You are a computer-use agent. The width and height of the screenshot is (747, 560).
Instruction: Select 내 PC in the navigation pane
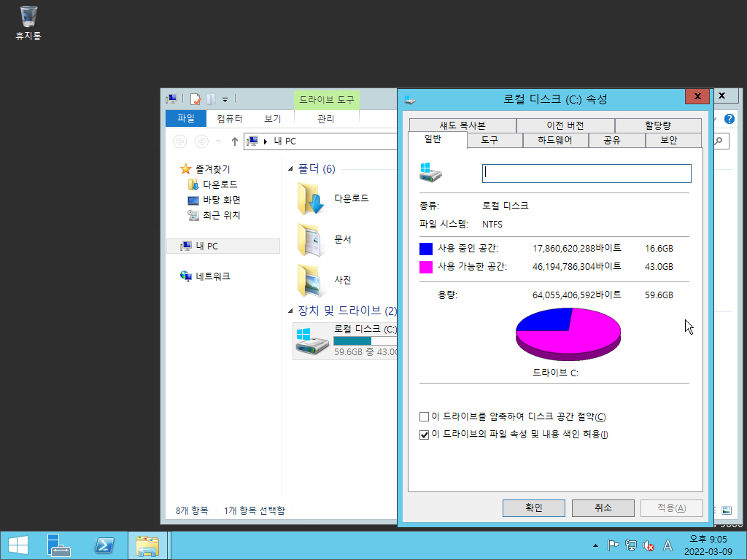pos(223,246)
